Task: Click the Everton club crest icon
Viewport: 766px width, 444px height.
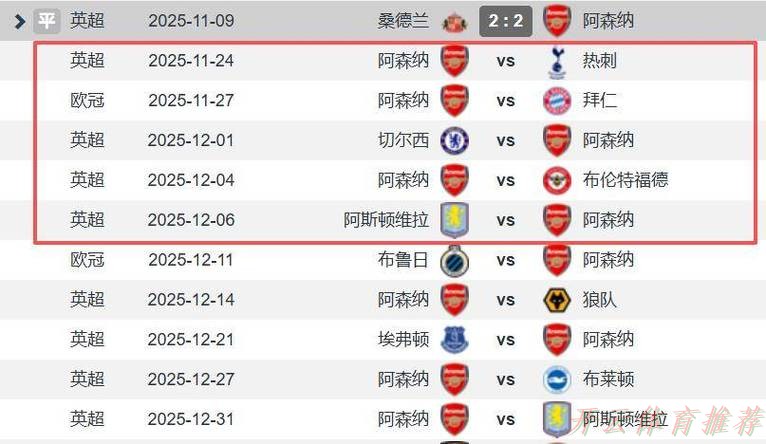Action: pyautogui.click(x=455, y=340)
